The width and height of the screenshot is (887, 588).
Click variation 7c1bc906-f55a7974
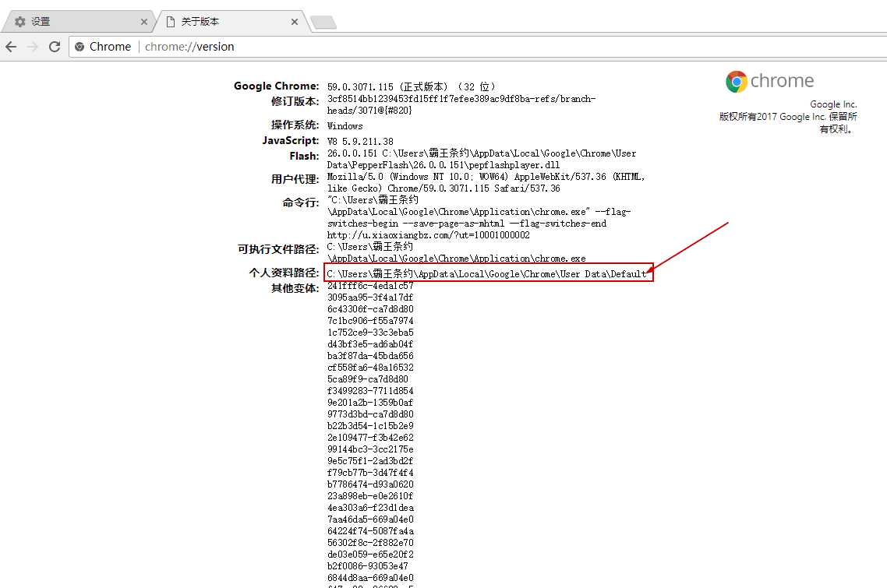click(370, 321)
